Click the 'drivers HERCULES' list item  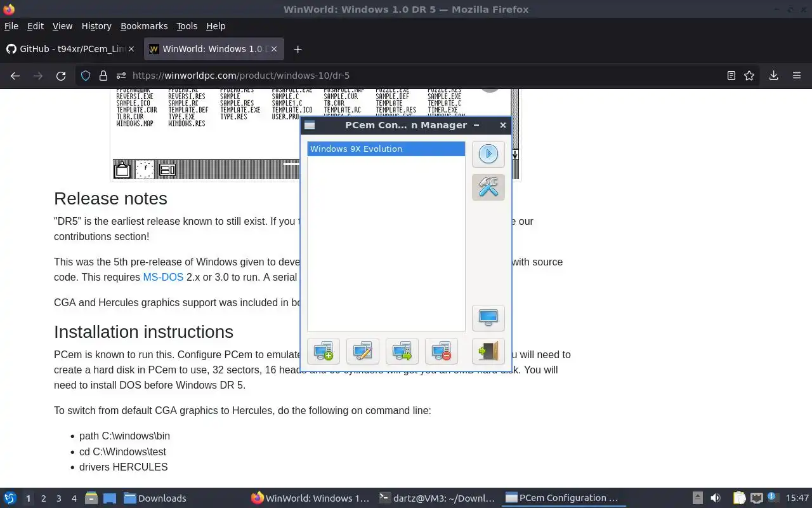[x=123, y=467]
